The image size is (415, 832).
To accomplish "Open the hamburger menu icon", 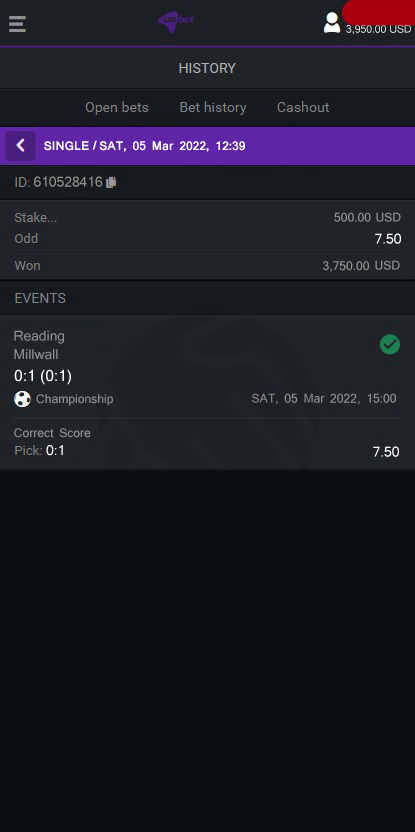I will 18,24.
